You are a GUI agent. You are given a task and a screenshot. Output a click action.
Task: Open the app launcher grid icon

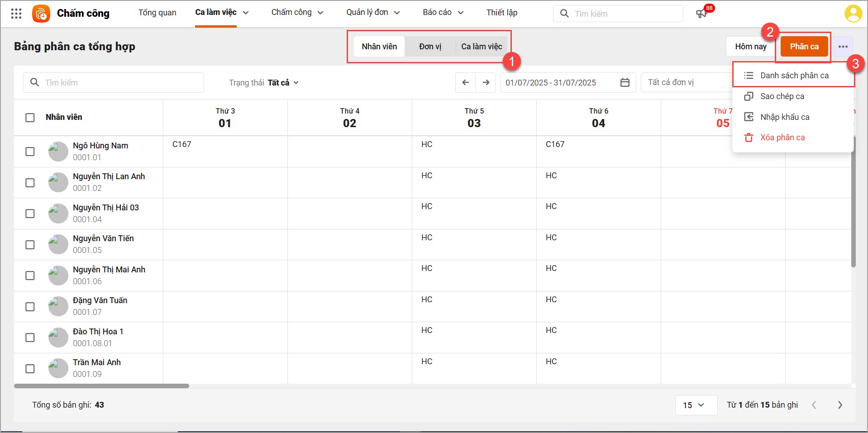pos(16,14)
